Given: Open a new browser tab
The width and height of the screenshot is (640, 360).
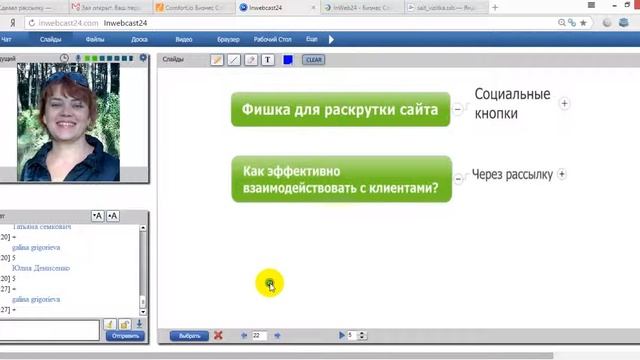Looking at the screenshot, I should point(495,7).
